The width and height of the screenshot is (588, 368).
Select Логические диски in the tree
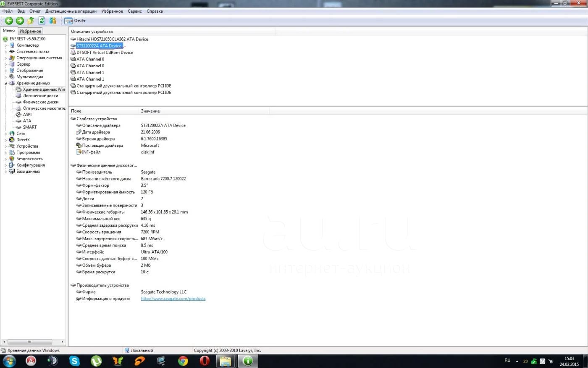[x=41, y=96]
